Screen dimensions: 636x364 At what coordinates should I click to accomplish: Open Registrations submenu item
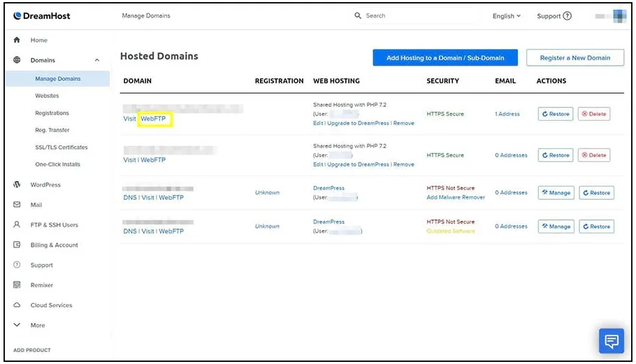(52, 112)
